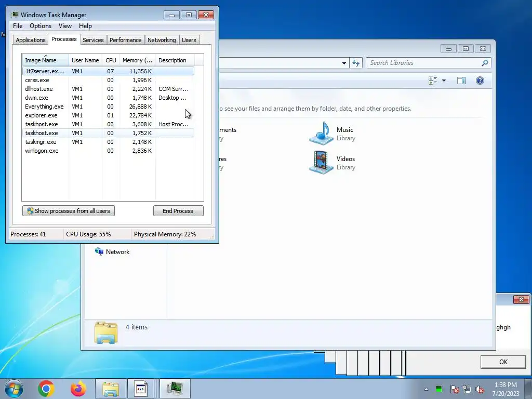Select the Task Manager taskbar button
Viewport: 532px width, 399px height.
[x=175, y=389]
